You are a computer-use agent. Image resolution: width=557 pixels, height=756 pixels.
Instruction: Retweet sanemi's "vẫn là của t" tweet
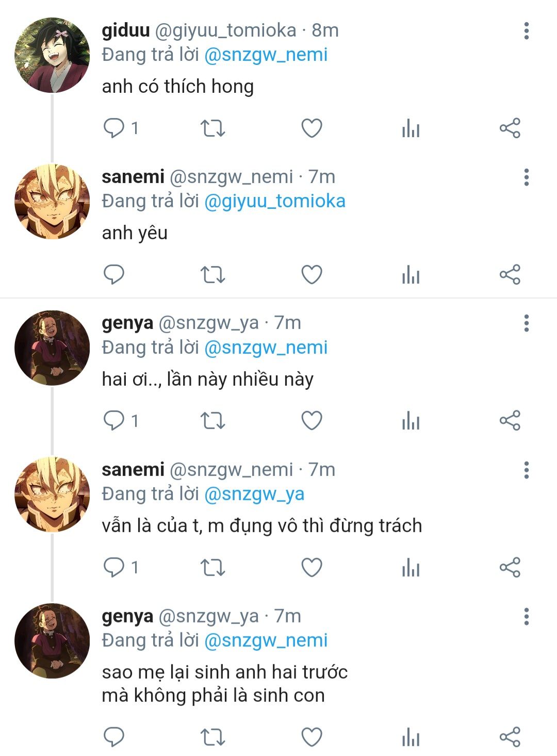[212, 567]
